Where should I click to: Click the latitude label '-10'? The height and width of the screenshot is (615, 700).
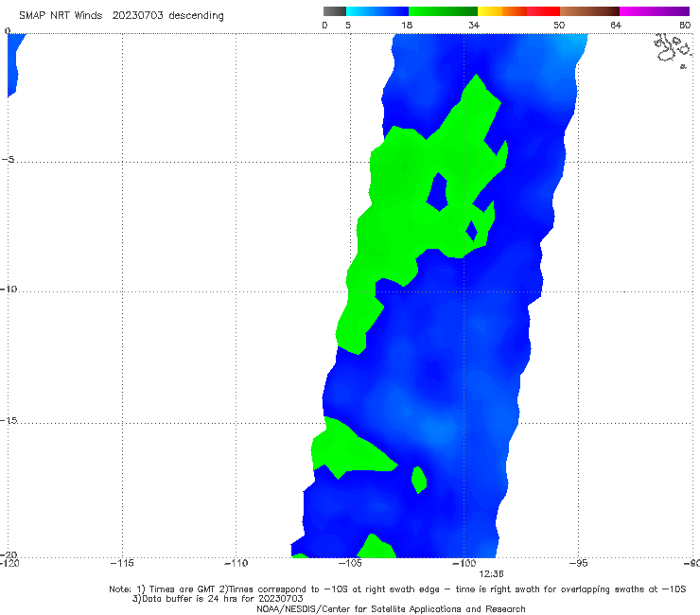click(x=9, y=289)
